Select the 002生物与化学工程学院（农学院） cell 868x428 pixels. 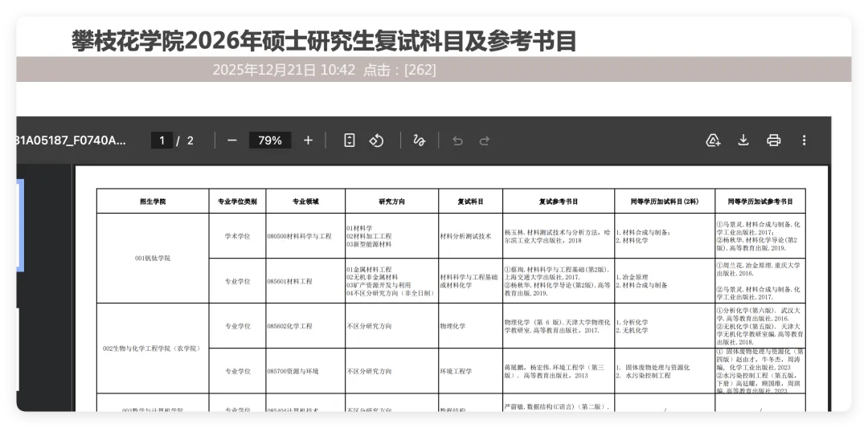[x=153, y=349]
